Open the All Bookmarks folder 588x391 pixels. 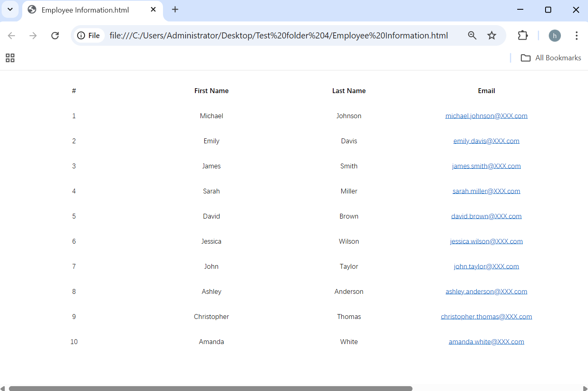tap(551, 58)
